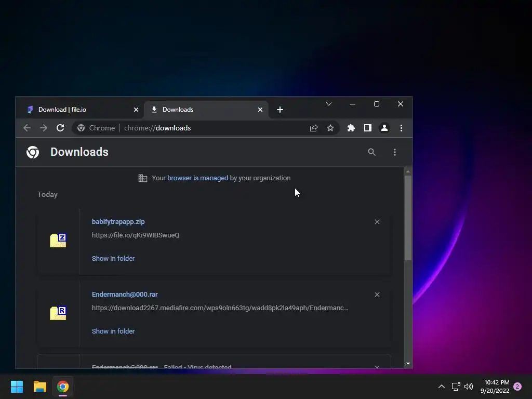Open the network status tray icon
This screenshot has height=399, width=532.
click(x=456, y=387)
